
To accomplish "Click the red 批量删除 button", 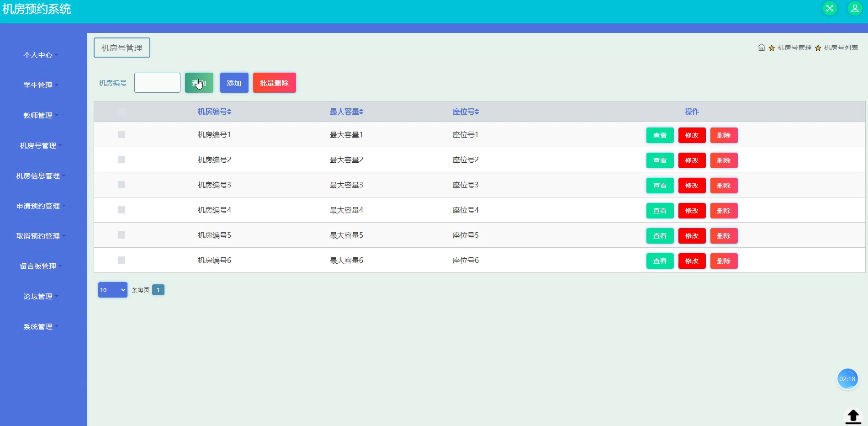I will click(275, 83).
